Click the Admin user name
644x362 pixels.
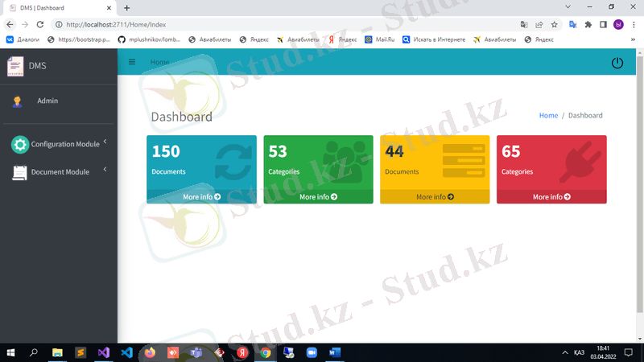(x=47, y=101)
